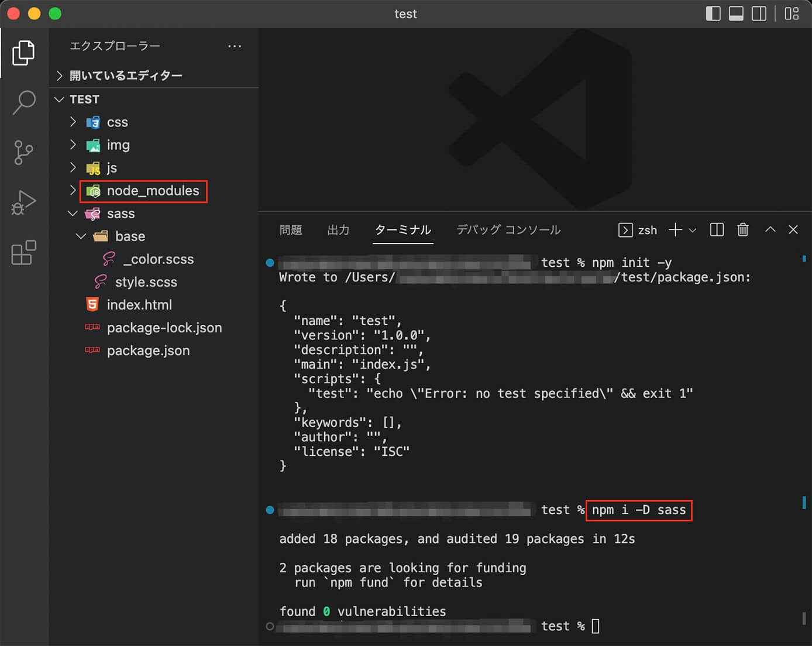
Task: Click the css folder icon
Action: click(x=93, y=122)
